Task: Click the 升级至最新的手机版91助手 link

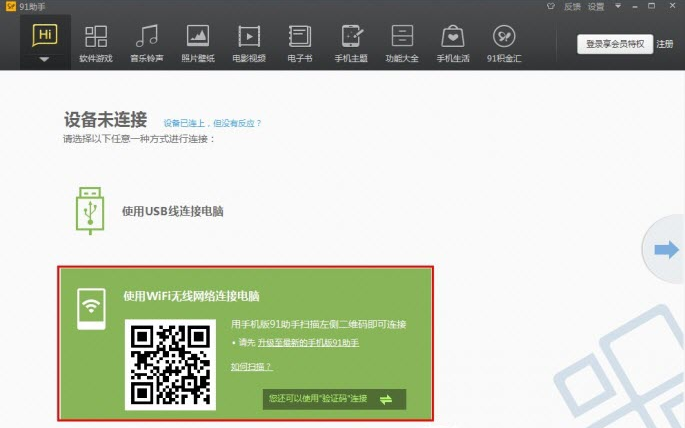Action: click(308, 343)
